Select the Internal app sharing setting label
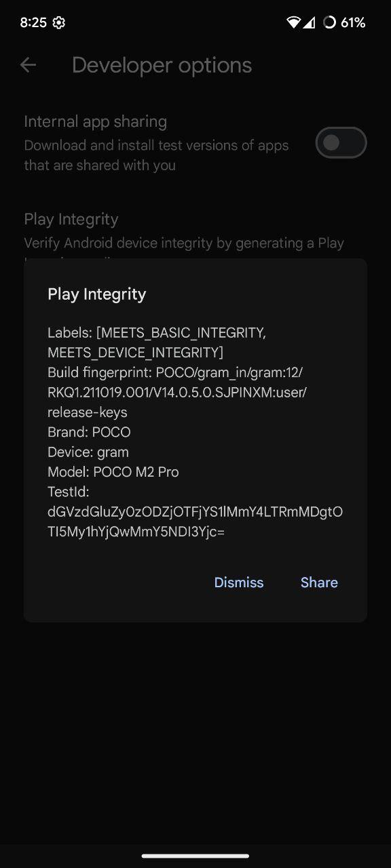This screenshot has height=868, width=391. [96, 122]
